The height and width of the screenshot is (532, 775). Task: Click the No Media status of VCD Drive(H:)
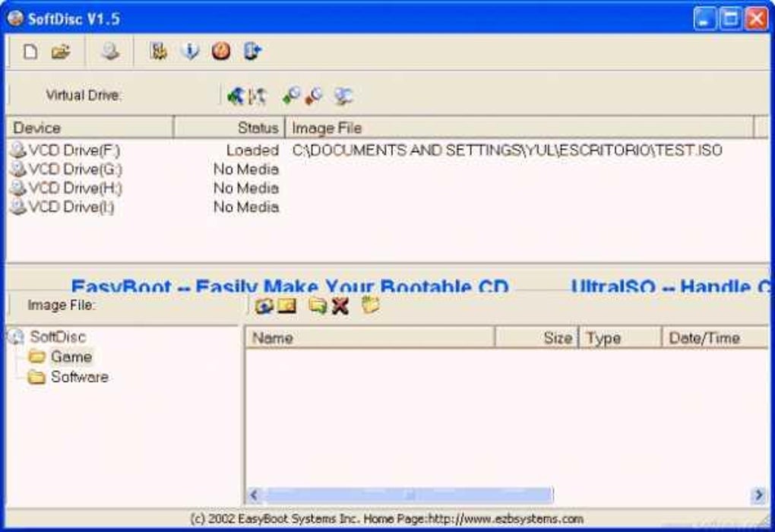(246, 188)
